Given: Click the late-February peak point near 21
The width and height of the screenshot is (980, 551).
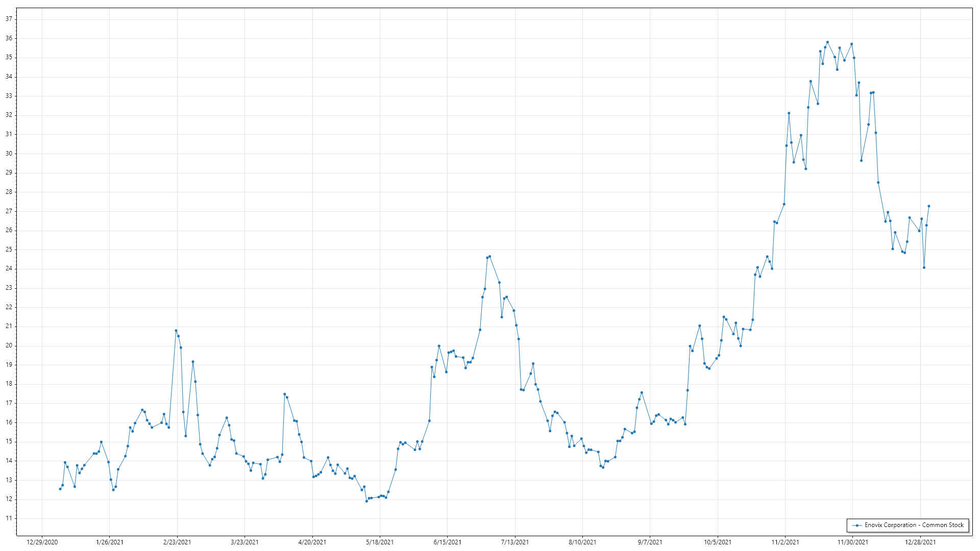Looking at the screenshot, I should 176,331.
